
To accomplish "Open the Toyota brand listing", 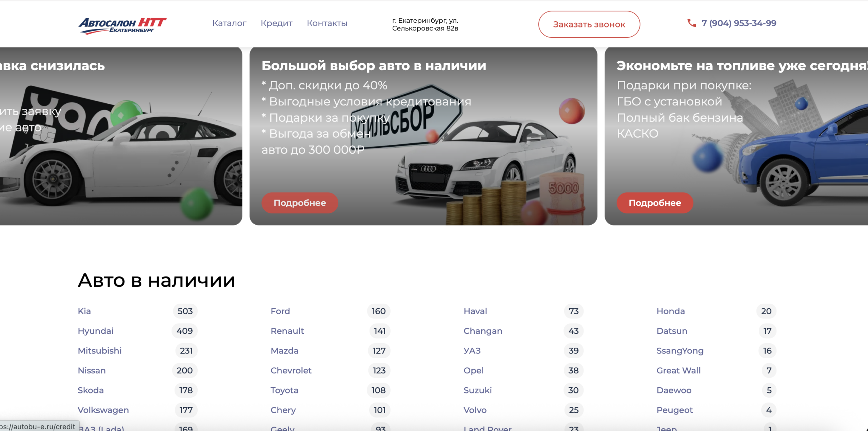I will 284,390.
